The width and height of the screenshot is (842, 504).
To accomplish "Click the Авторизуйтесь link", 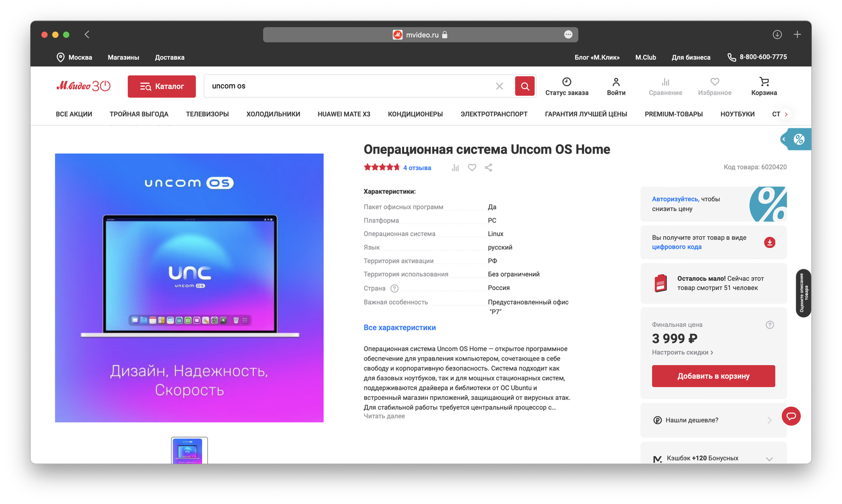I will pos(675,199).
